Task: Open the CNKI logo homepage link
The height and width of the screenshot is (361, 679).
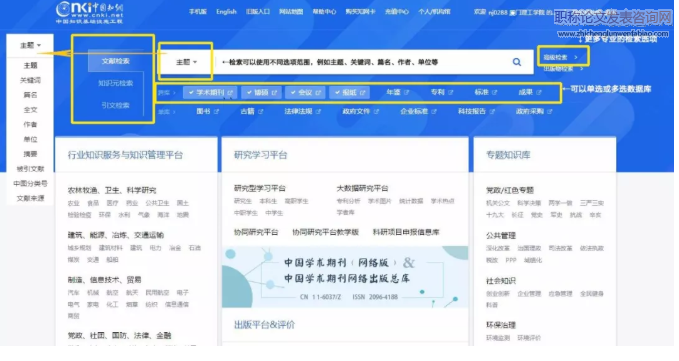Action: click(x=90, y=12)
